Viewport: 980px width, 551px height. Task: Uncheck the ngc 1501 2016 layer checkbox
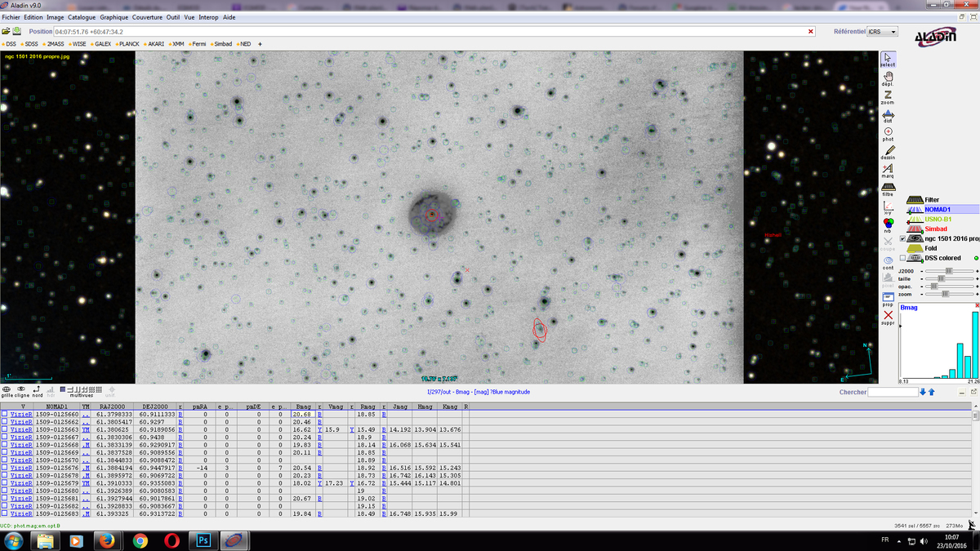pyautogui.click(x=902, y=238)
